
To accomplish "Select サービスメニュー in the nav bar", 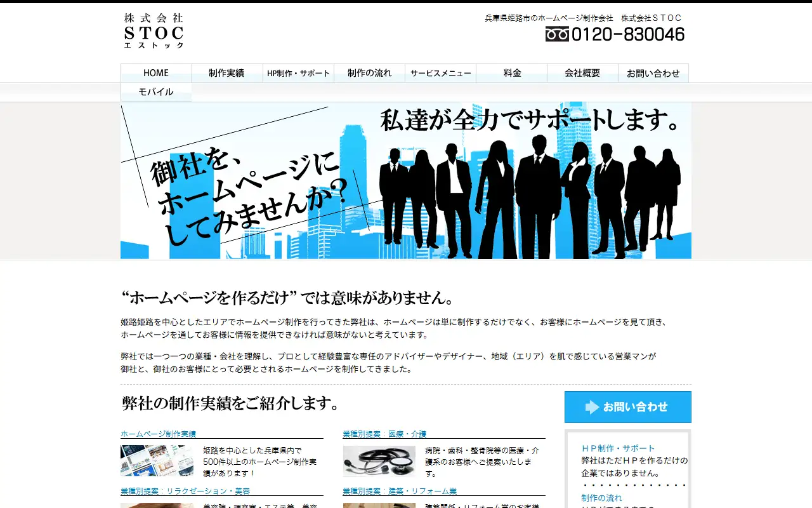I will coord(440,73).
